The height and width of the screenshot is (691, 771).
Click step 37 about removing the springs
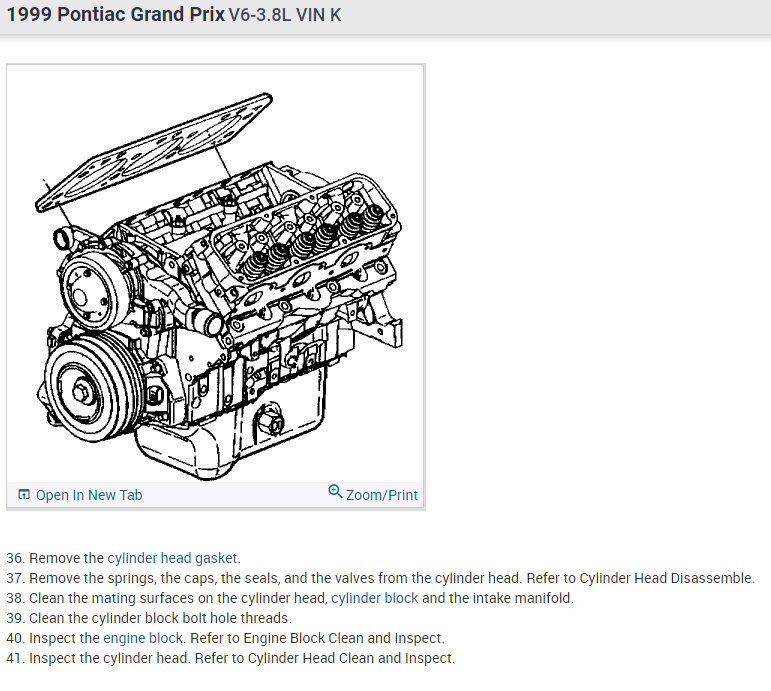pos(380,578)
